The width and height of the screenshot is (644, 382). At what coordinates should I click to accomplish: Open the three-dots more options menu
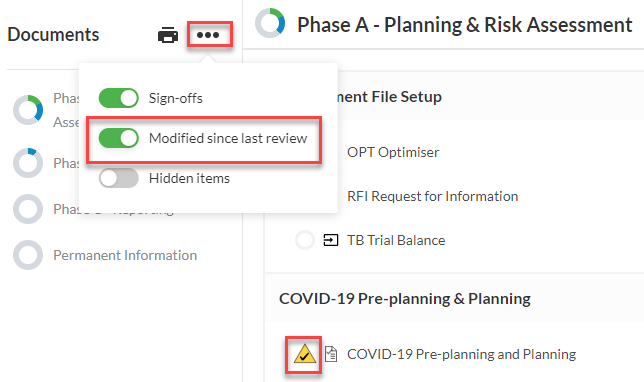point(208,35)
